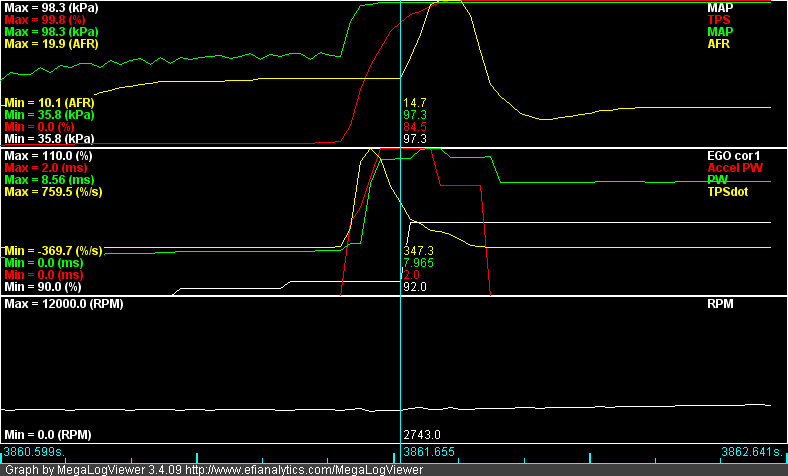
Task: Click the 3860.599s start time marker
Action: (35, 453)
